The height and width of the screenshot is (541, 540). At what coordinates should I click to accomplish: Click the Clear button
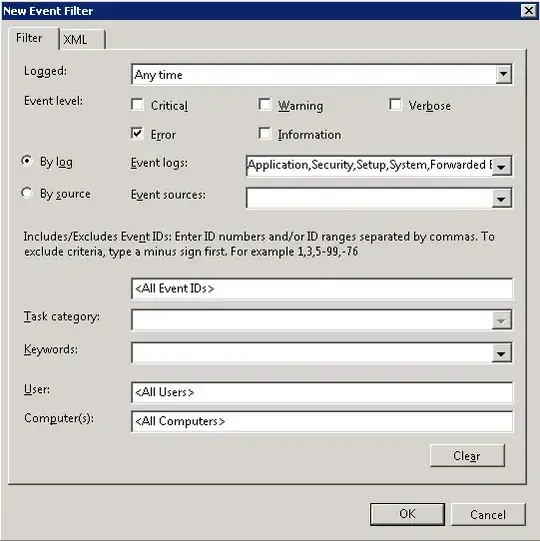click(467, 456)
